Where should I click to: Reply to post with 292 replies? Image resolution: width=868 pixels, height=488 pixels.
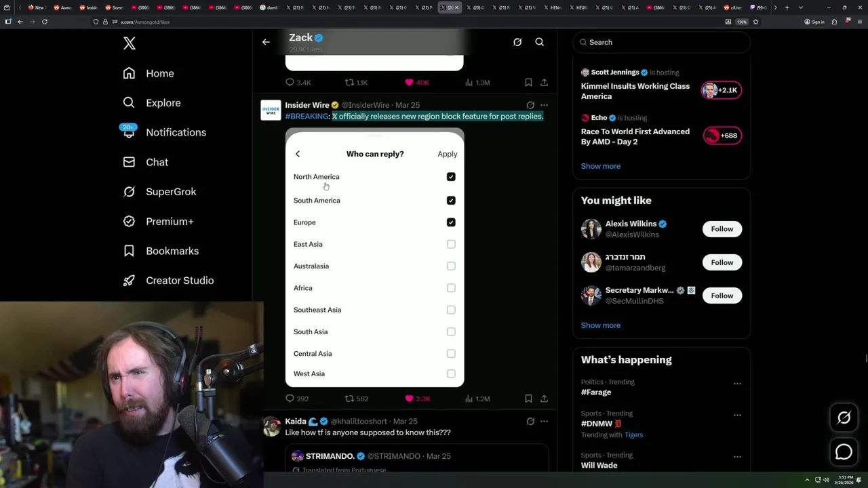coord(297,399)
